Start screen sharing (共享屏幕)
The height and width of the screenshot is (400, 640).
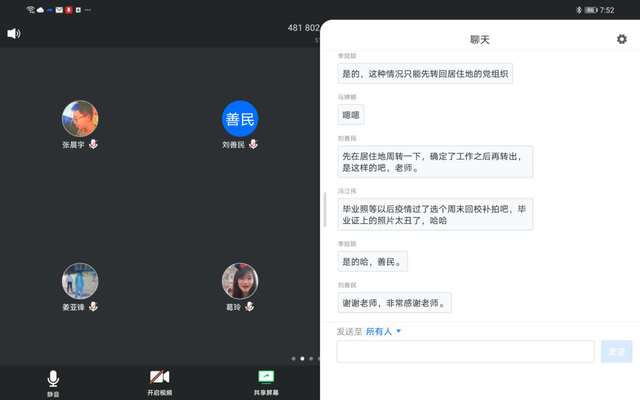tap(266, 381)
